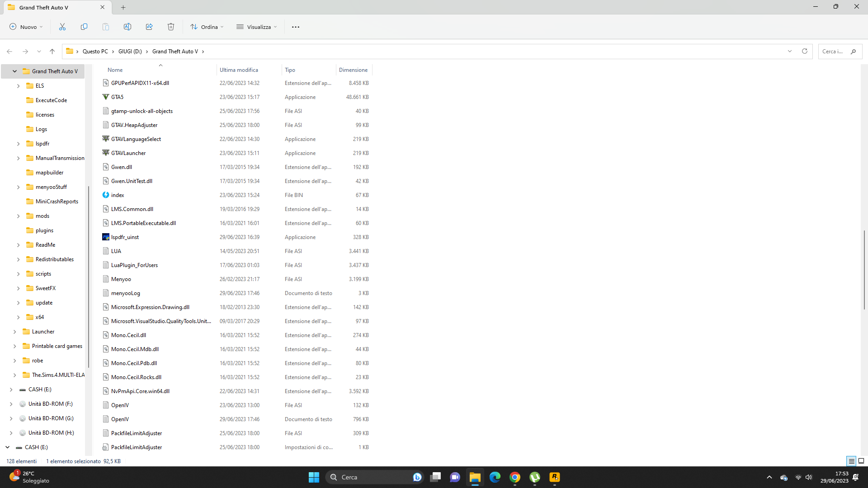
Task: Click the file list vertical scrollbar
Action: coord(864,270)
